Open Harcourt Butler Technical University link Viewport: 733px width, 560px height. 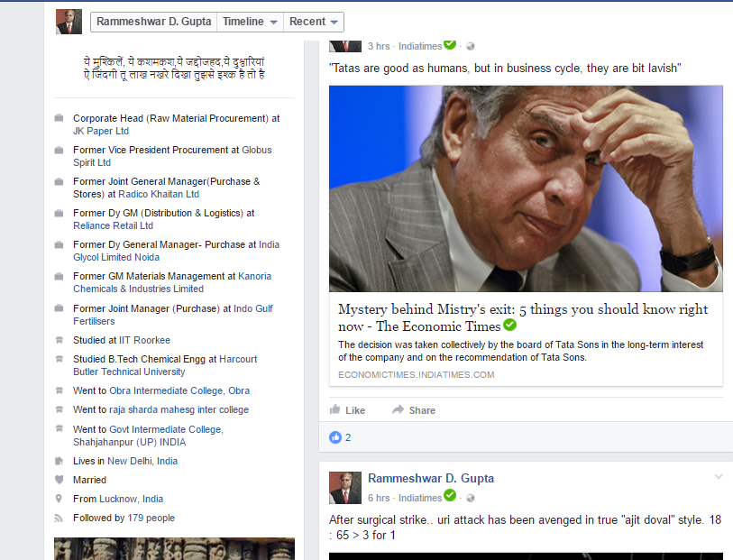click(165, 365)
